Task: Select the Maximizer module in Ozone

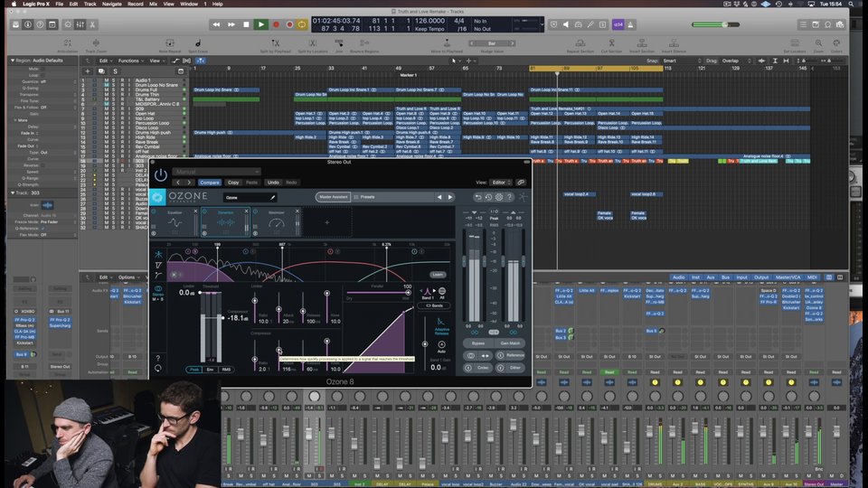Action: click(x=277, y=222)
